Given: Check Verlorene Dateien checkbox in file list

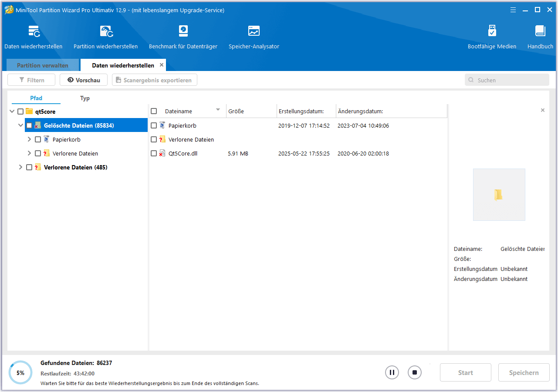Looking at the screenshot, I should coord(154,139).
